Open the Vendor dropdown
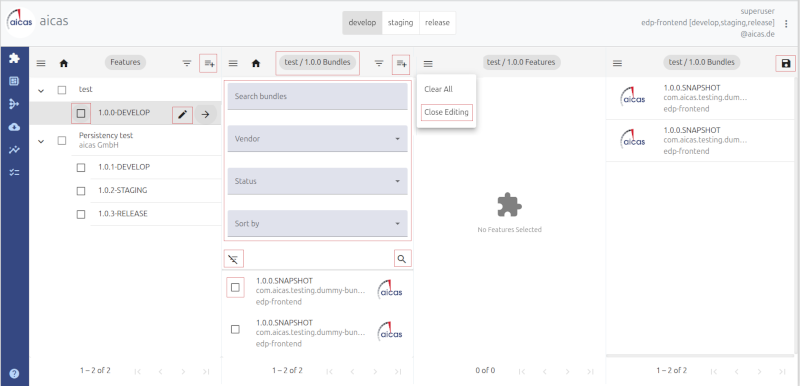The image size is (800, 386). tap(317, 138)
